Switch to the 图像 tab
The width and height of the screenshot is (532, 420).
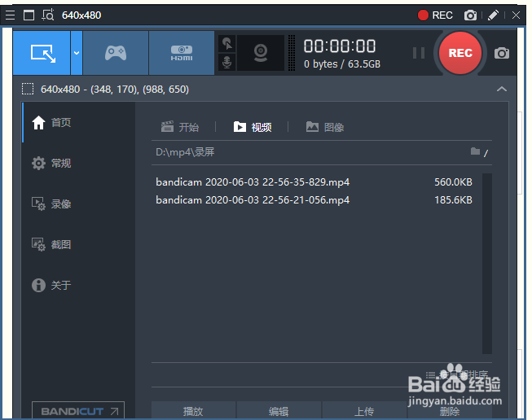click(x=325, y=127)
